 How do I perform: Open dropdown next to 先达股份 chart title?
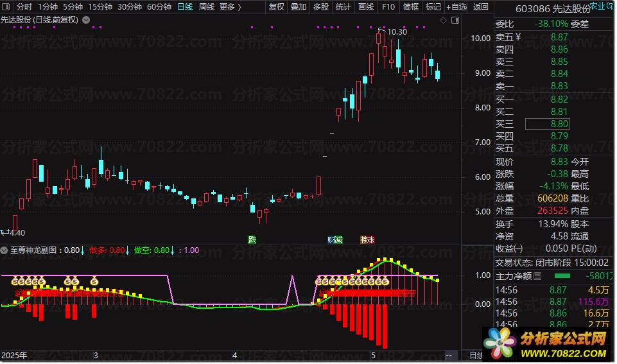86,20
